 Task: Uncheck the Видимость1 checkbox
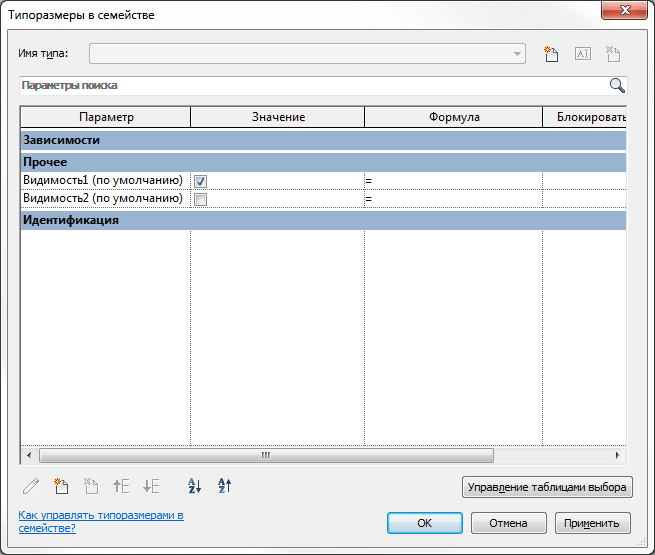201,181
